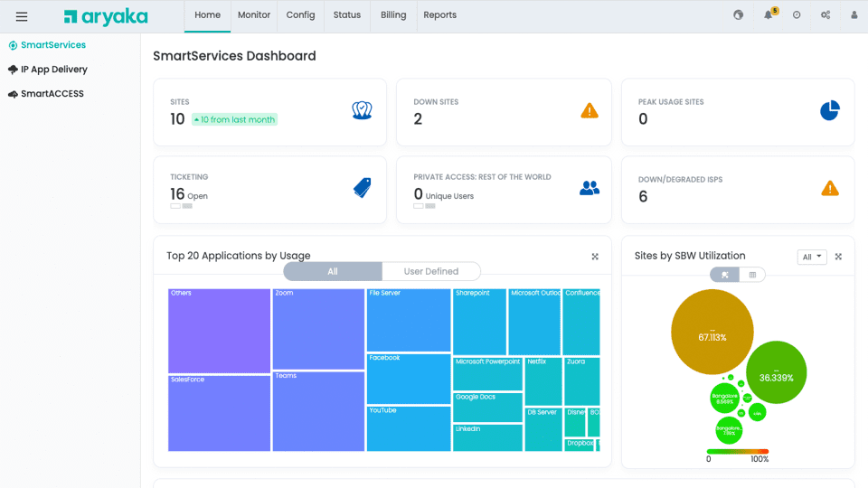Screen dimensions: 868x488
Task: Click the Down Sites warning icon
Action: tap(590, 110)
